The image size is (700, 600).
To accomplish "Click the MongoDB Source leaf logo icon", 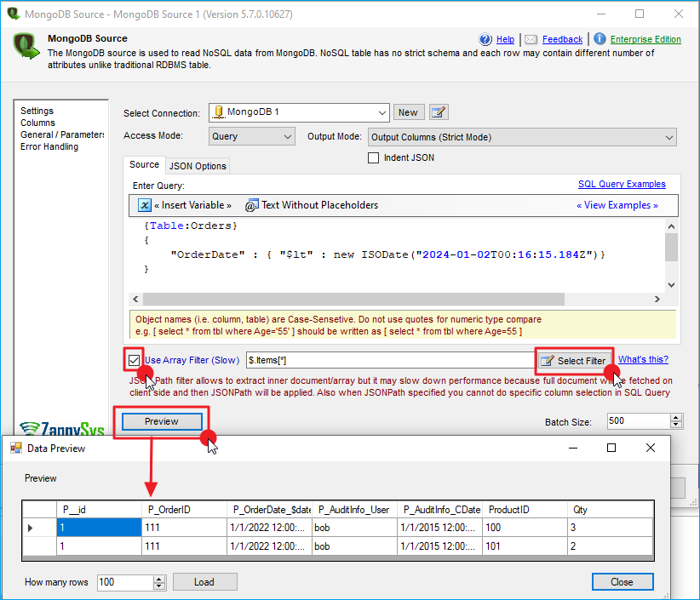I will [28, 46].
